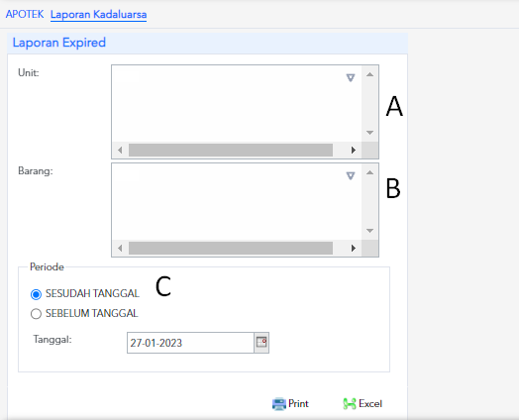519x420 pixels.
Task: Click the Unit list scroll down arrow
Action: click(369, 133)
